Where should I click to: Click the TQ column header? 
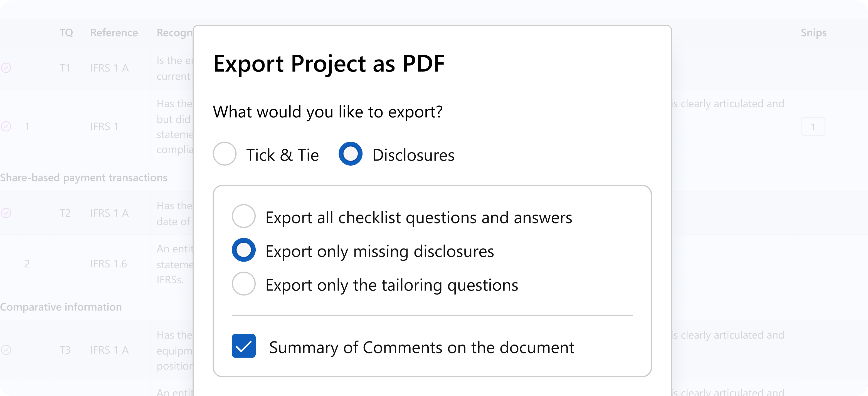click(x=66, y=33)
